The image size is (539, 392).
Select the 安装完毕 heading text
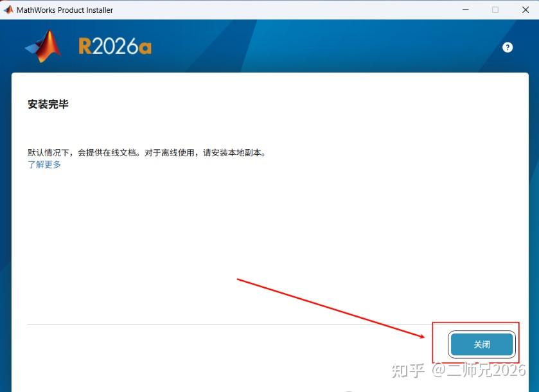point(48,104)
